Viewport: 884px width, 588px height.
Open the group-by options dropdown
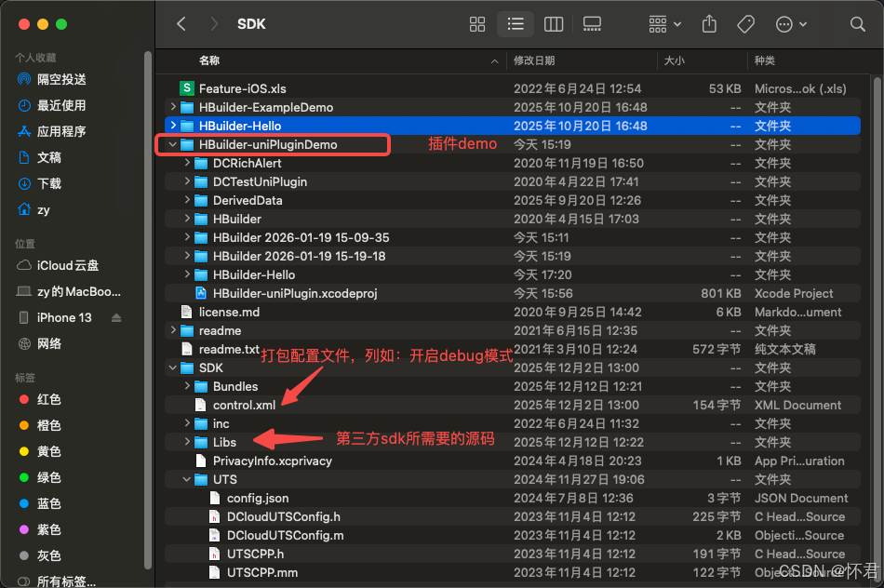(664, 23)
